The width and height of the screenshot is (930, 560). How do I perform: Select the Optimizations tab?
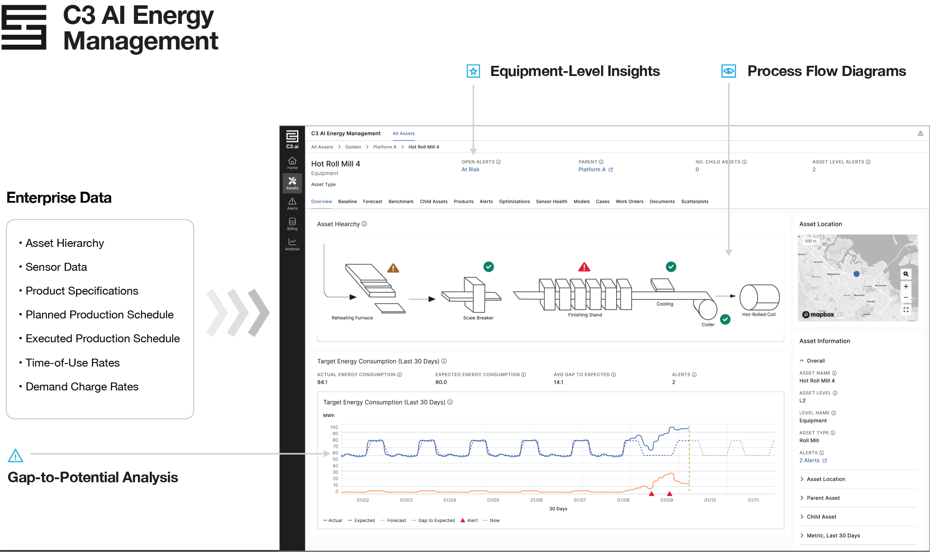(x=514, y=201)
